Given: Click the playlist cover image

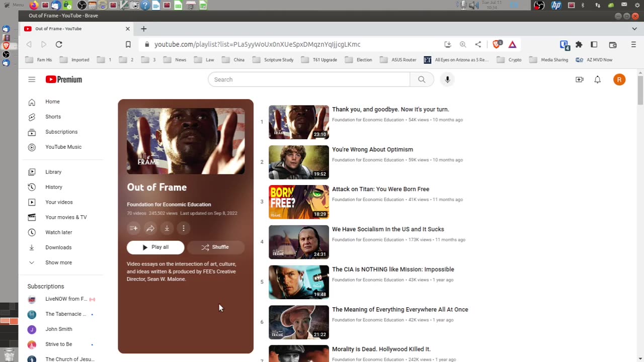Looking at the screenshot, I should point(186,141).
